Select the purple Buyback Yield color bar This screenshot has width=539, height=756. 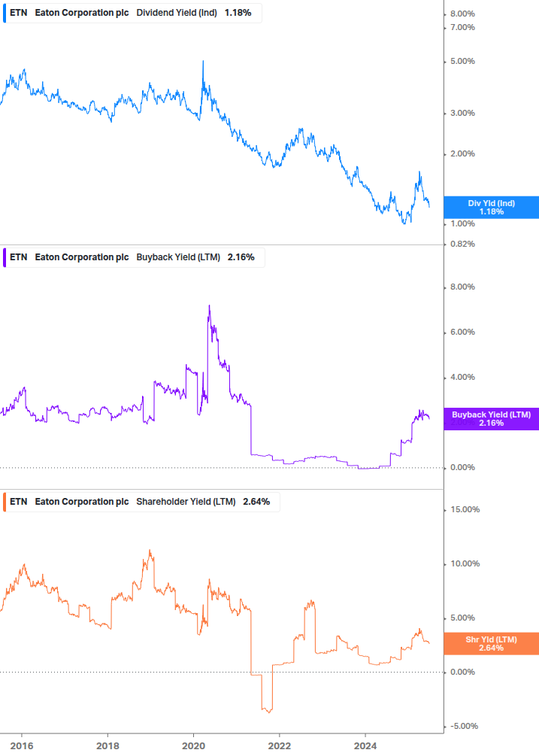5,257
